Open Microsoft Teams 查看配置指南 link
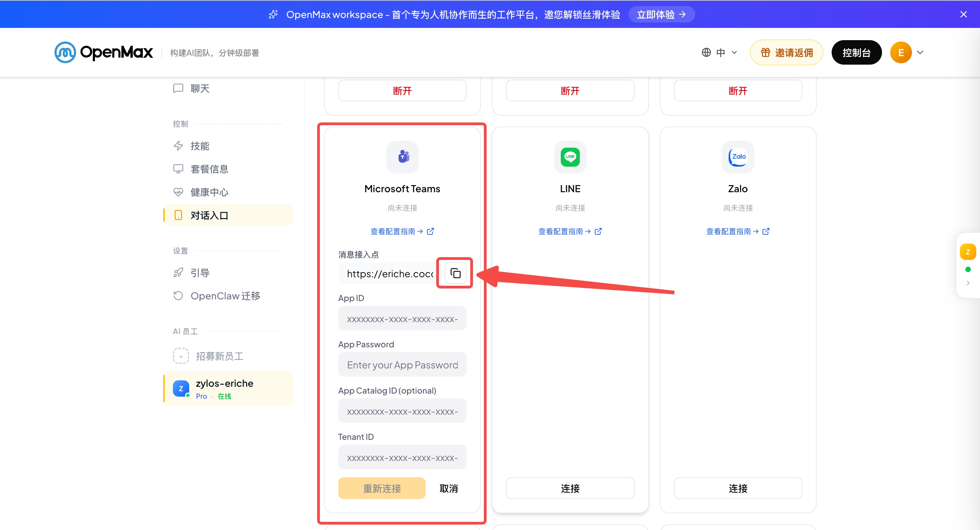The width and height of the screenshot is (980, 530). 402,231
